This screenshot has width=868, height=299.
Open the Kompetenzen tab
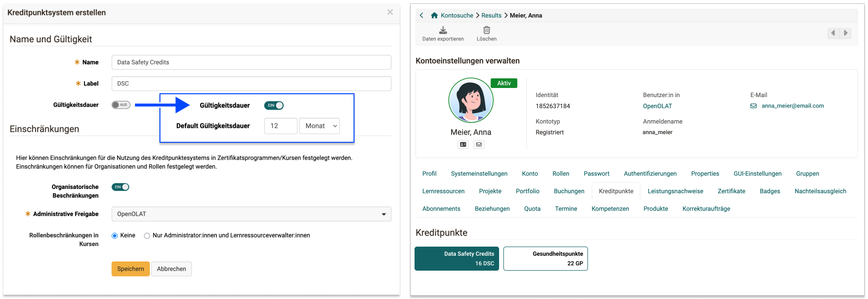[x=610, y=209]
